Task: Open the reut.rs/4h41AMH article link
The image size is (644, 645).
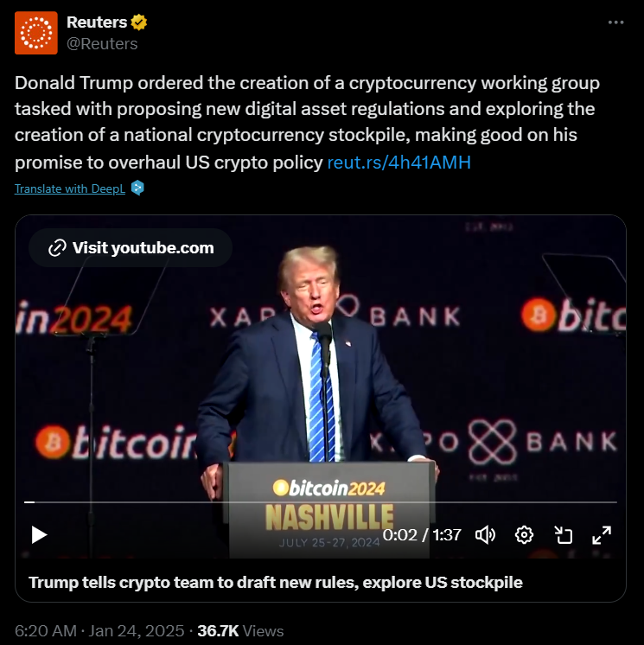Action: (x=399, y=163)
